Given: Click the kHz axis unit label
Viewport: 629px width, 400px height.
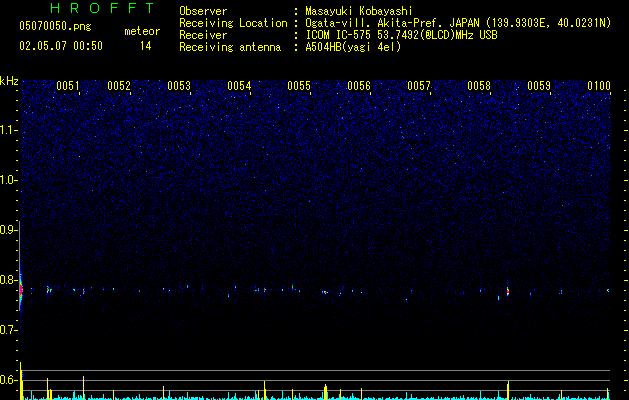Looking at the screenshot, I should click(x=9, y=81).
